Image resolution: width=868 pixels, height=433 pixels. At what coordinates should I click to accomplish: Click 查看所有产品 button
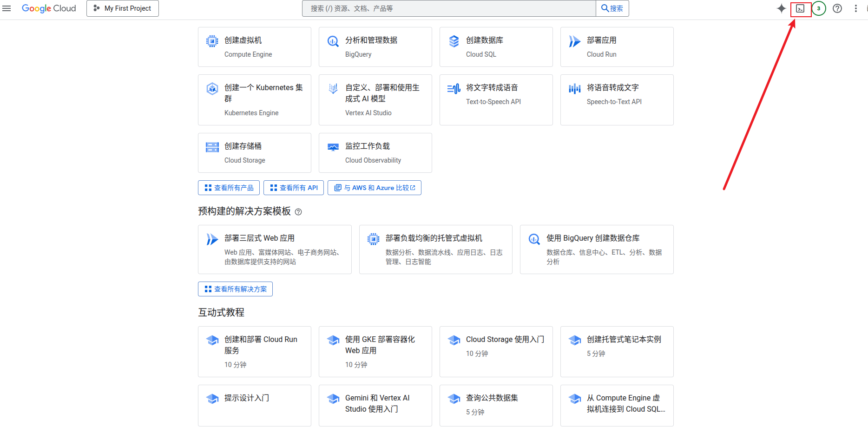tap(229, 188)
